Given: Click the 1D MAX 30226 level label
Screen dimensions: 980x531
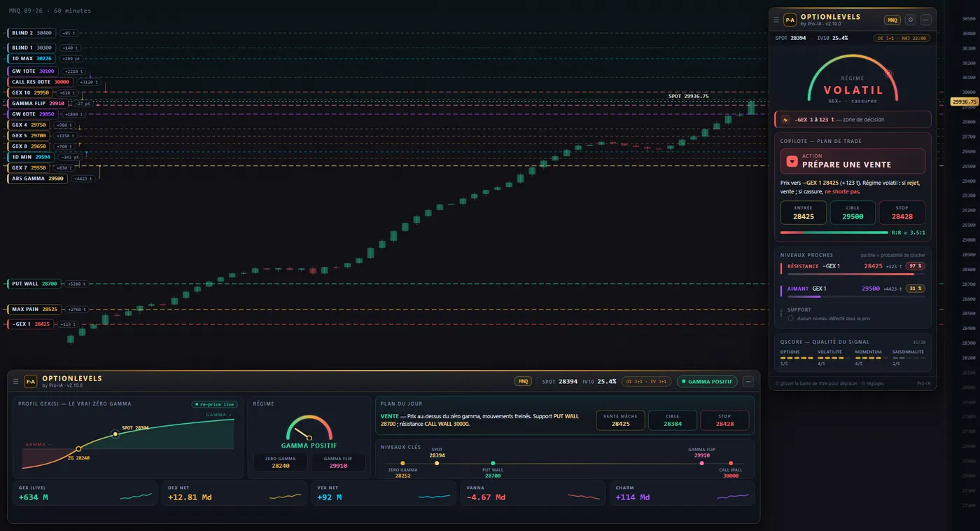Looking at the screenshot, I should pos(31,58).
